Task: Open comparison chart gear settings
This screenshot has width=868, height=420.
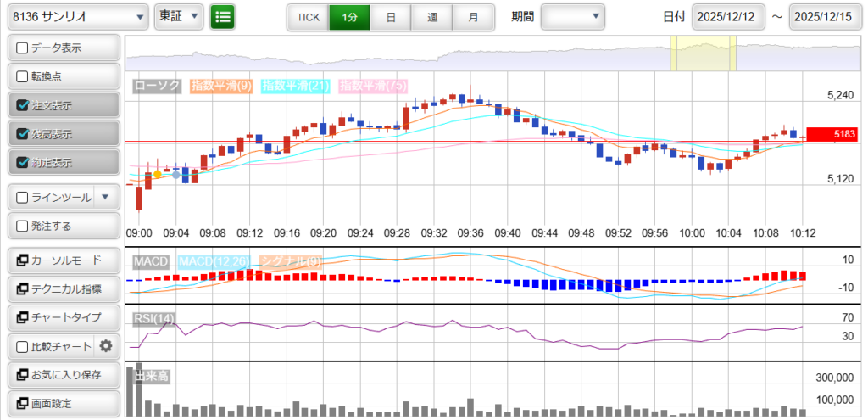Action: click(x=106, y=346)
